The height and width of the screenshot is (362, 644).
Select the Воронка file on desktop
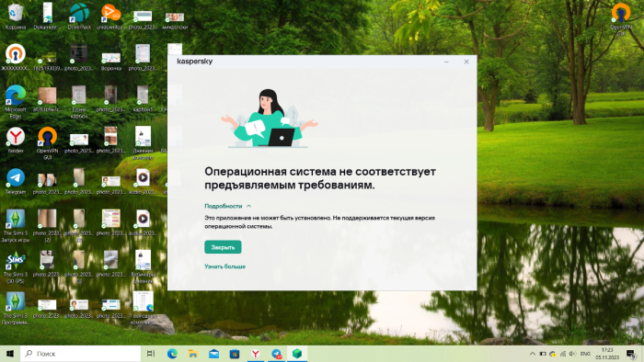111,61
